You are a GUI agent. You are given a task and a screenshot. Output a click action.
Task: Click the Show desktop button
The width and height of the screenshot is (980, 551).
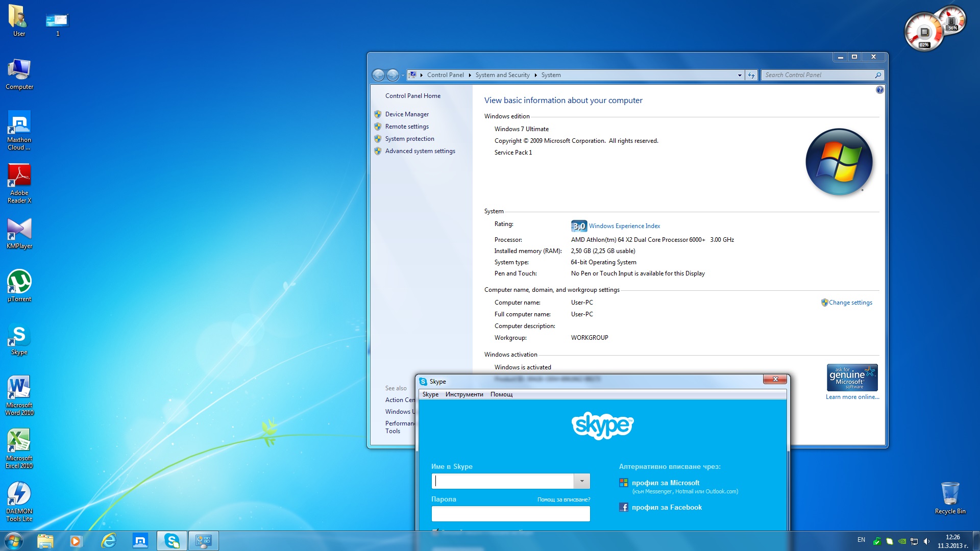pyautogui.click(x=976, y=541)
